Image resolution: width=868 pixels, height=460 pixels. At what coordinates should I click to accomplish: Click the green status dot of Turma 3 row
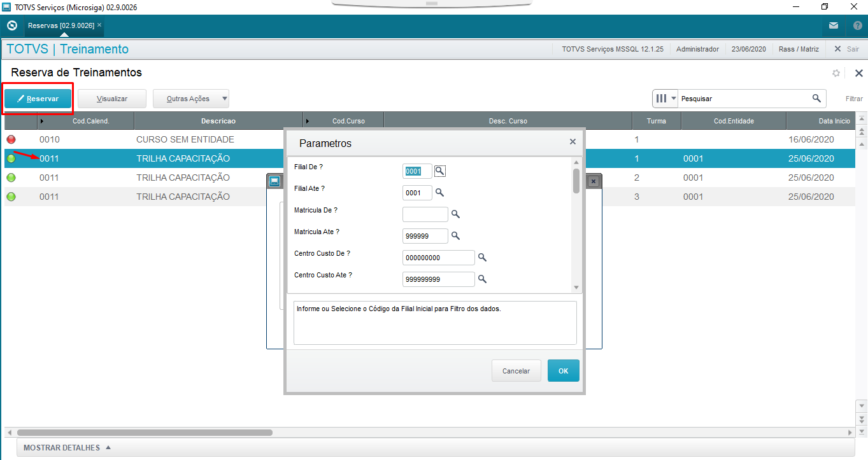tap(11, 197)
